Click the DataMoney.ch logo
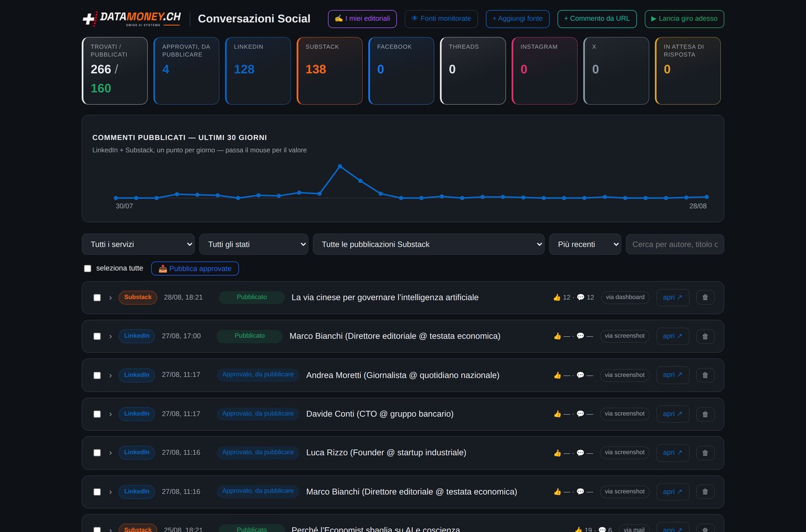The width and height of the screenshot is (806, 532). pyautogui.click(x=132, y=18)
